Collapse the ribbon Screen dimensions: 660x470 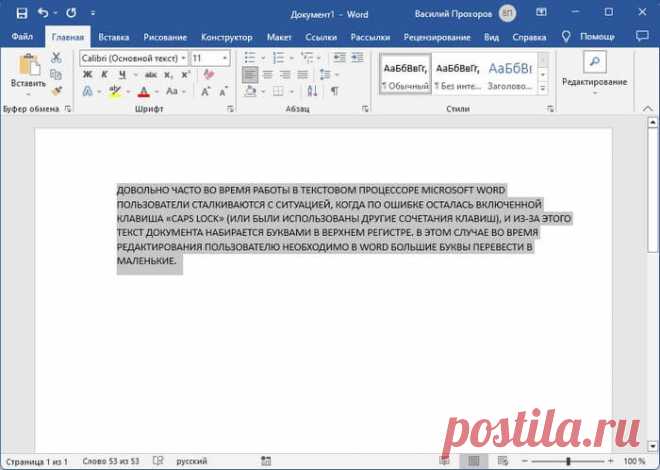[647, 109]
